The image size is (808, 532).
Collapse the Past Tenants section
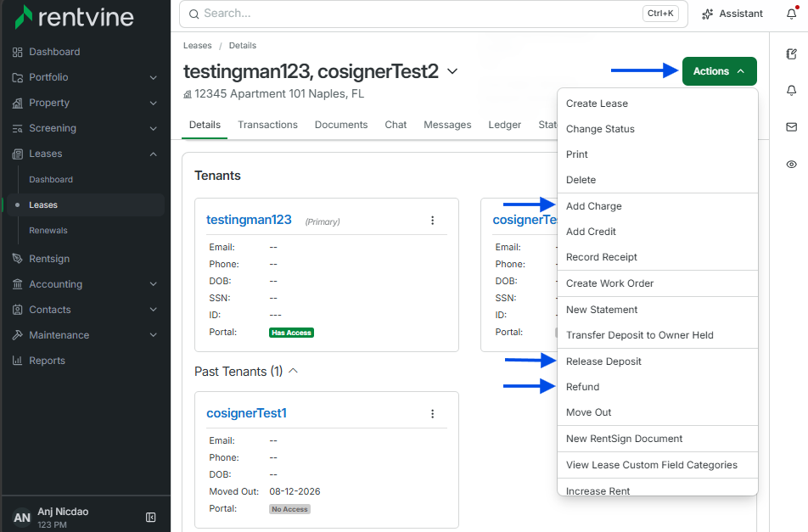click(293, 371)
